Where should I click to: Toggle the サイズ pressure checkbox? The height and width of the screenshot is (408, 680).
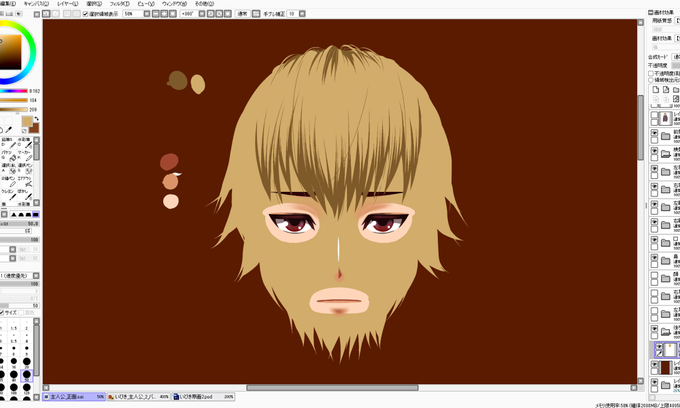pos(2,313)
